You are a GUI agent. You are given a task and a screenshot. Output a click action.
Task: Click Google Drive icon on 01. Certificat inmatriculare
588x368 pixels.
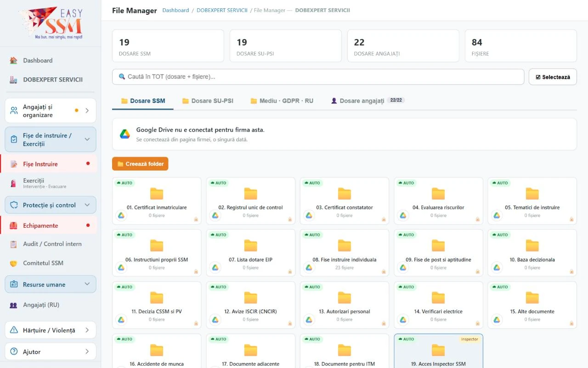pyautogui.click(x=121, y=215)
